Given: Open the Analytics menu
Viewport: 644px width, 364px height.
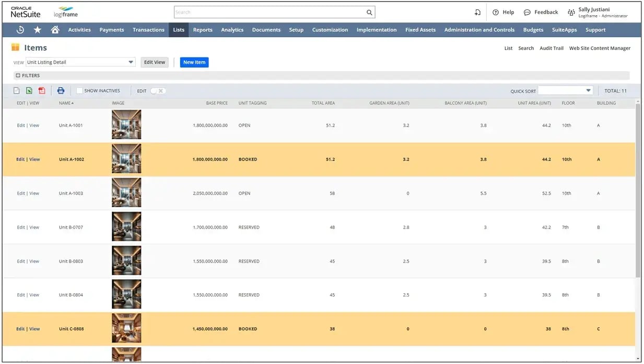Looking at the screenshot, I should pos(232,30).
